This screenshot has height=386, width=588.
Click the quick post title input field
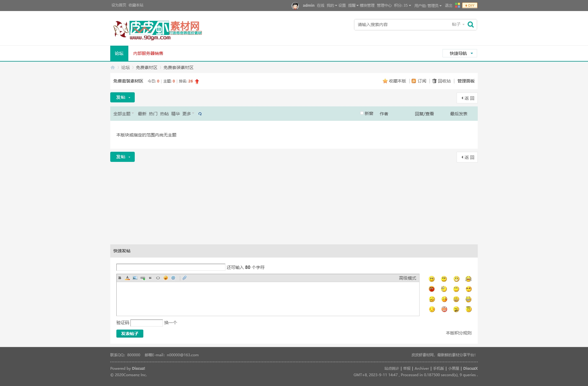click(171, 267)
